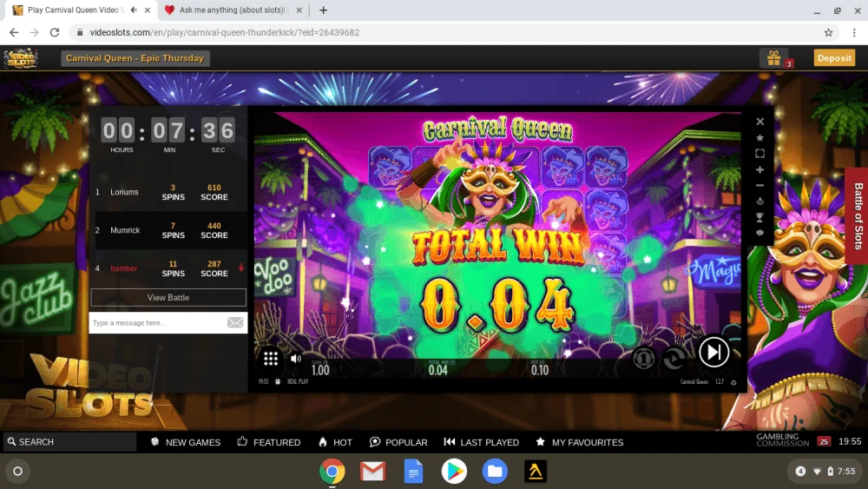Click the game search box
Viewport: 868px width, 489px height.
pyautogui.click(x=69, y=442)
